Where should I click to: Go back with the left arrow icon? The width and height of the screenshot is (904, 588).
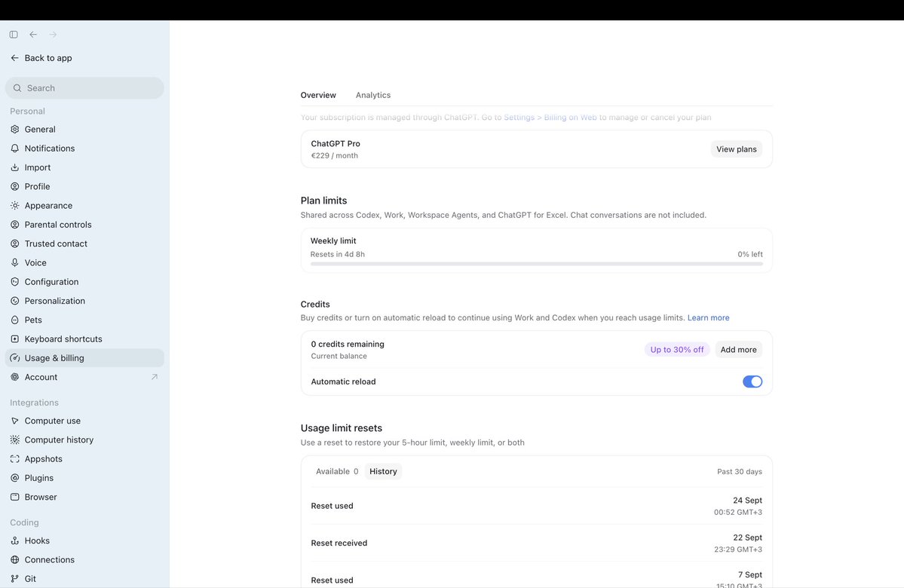coord(33,35)
